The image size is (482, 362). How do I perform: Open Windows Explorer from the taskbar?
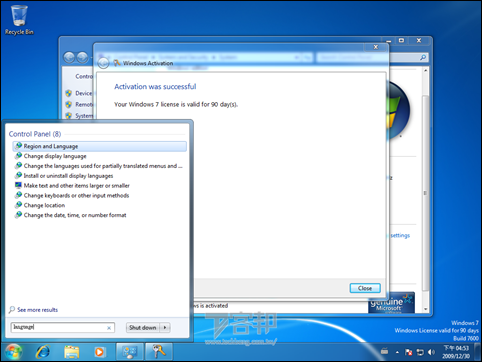tap(71, 352)
